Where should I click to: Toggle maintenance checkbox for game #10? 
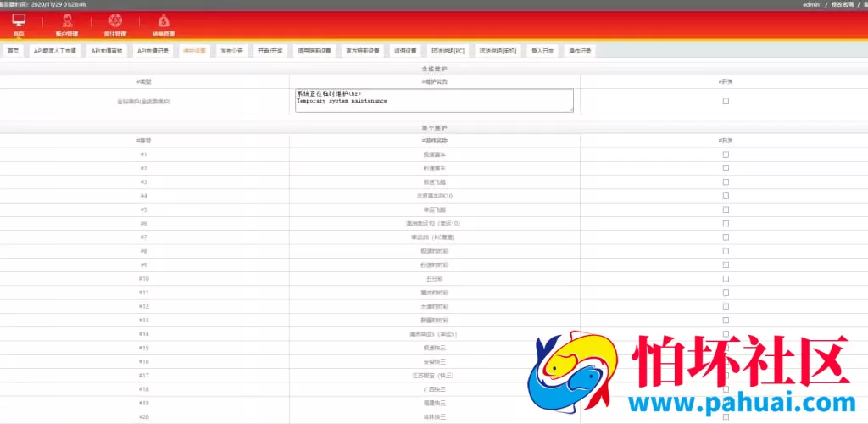(726, 279)
